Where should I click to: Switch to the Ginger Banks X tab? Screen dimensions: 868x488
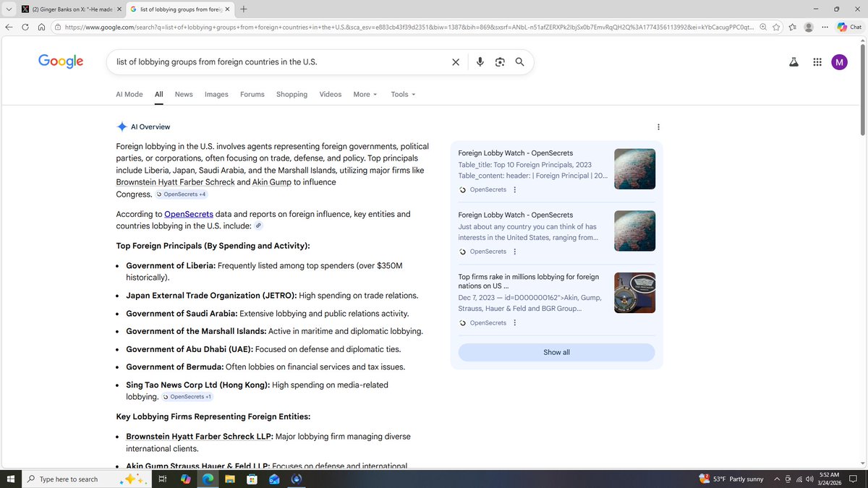70,9
